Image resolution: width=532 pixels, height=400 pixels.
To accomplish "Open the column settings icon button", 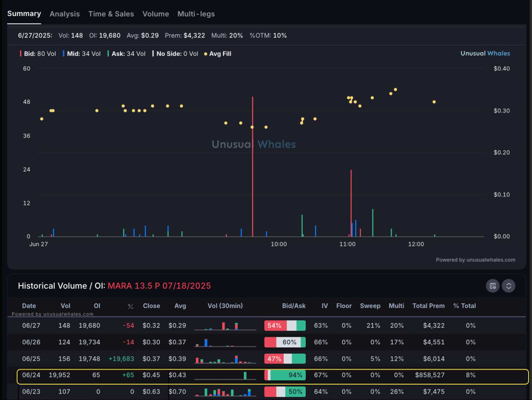I will 493,286.
